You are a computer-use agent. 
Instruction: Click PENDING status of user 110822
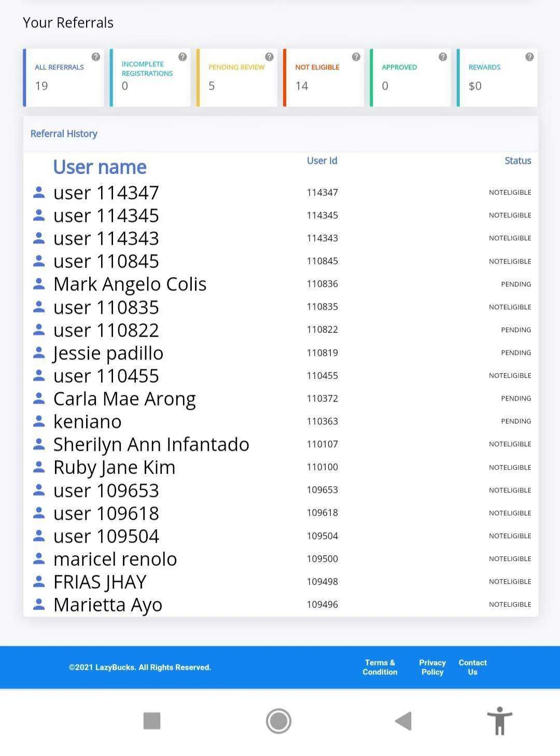(x=516, y=330)
